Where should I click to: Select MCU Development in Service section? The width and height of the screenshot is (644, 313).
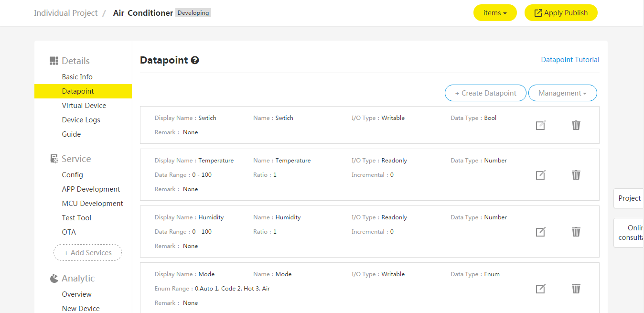(92, 204)
